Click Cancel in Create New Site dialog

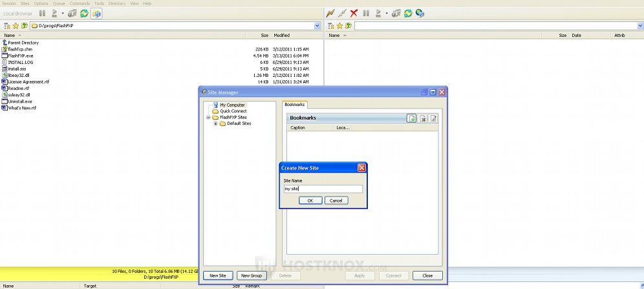(x=336, y=200)
